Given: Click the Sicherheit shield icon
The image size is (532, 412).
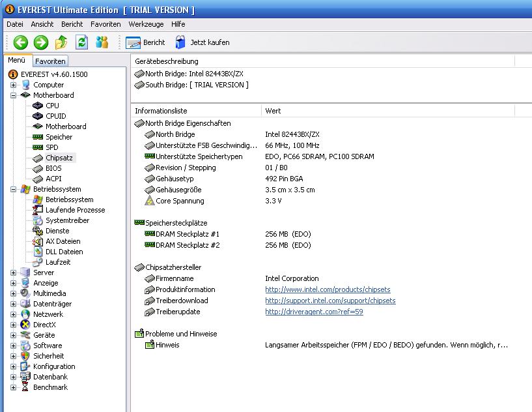Looking at the screenshot, I should coord(25,356).
